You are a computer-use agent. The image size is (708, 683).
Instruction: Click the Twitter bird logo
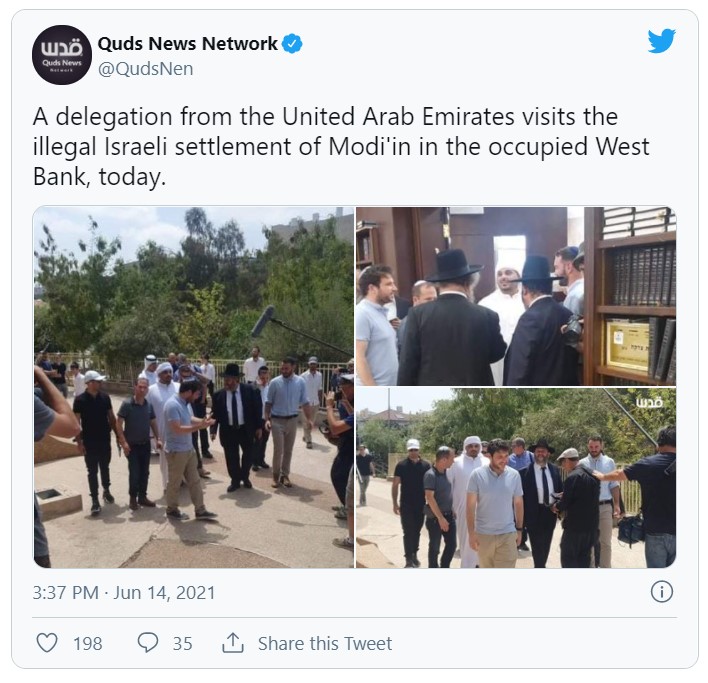(x=661, y=41)
